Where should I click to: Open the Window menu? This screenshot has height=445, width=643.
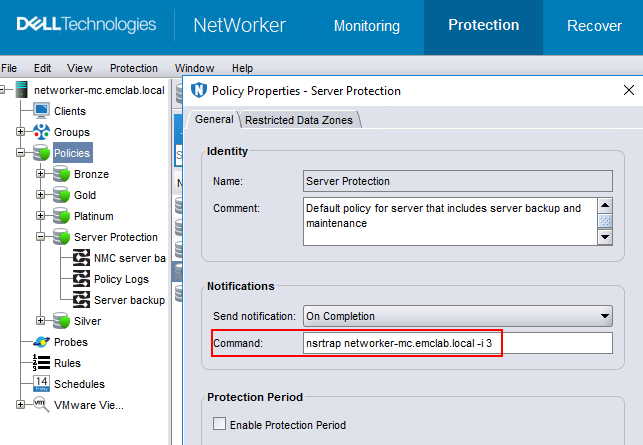(194, 68)
